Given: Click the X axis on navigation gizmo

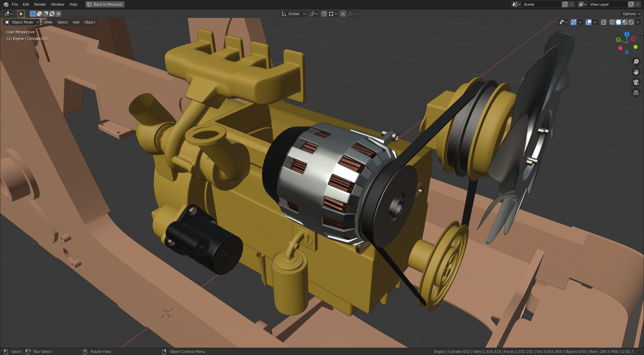Looking at the screenshot, I should (x=634, y=39).
